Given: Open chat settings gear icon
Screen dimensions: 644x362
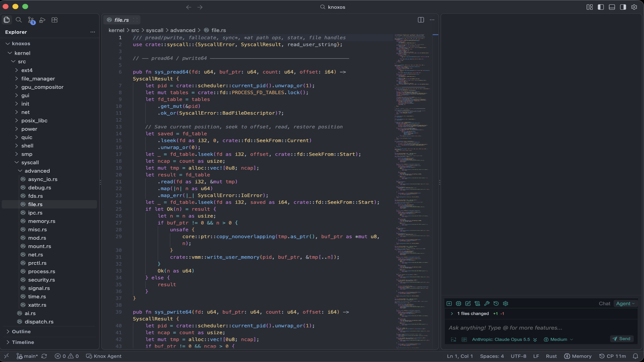Looking at the screenshot, I should pyautogui.click(x=505, y=304).
